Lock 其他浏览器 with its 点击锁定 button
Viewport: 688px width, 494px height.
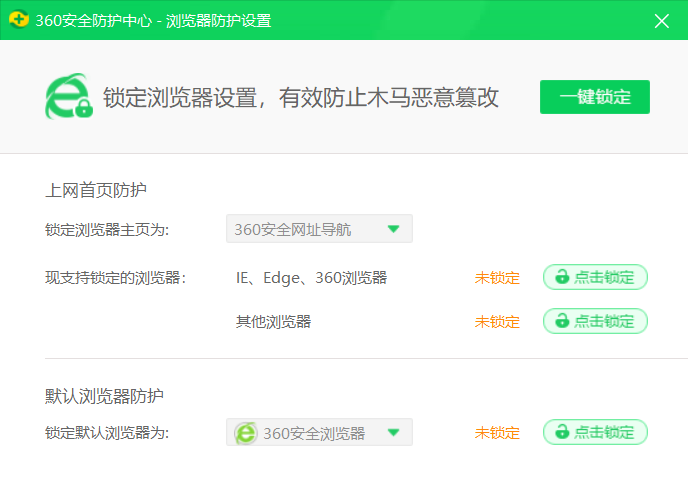[595, 321]
